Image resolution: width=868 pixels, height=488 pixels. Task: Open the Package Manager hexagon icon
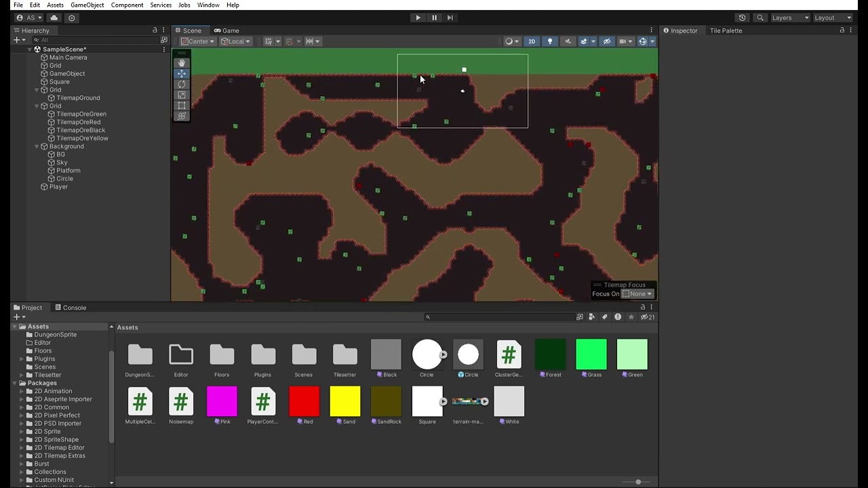(x=72, y=18)
